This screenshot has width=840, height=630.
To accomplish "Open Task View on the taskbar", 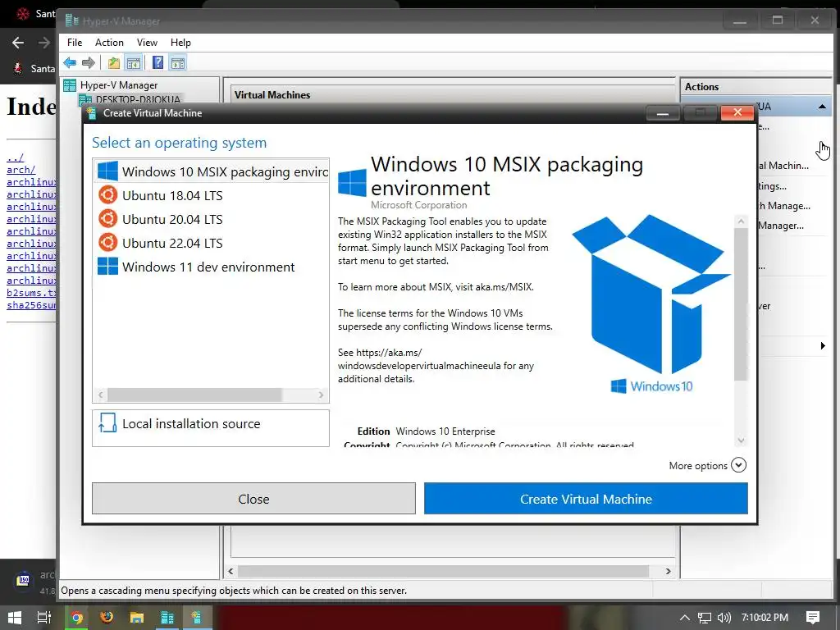I will pyautogui.click(x=44, y=618).
